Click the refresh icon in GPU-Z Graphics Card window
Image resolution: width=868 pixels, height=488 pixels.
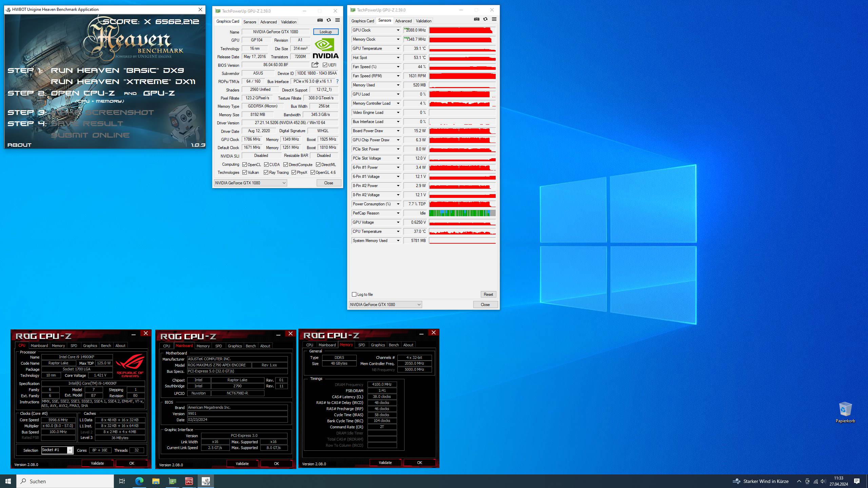(329, 20)
